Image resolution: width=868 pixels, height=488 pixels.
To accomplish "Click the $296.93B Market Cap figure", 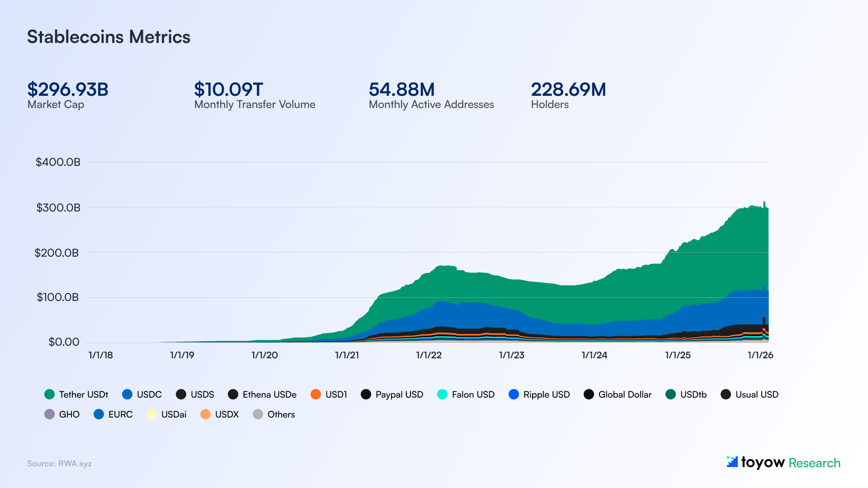I will (x=68, y=89).
